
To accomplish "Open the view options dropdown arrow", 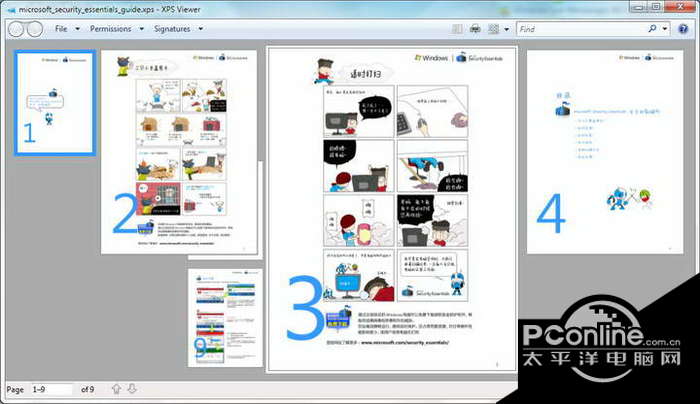I will click(x=506, y=29).
